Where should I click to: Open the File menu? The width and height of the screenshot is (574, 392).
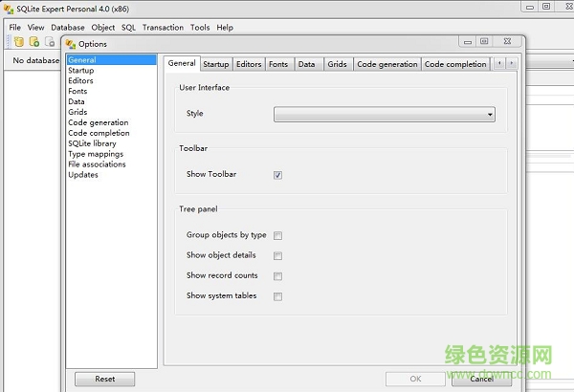(15, 28)
